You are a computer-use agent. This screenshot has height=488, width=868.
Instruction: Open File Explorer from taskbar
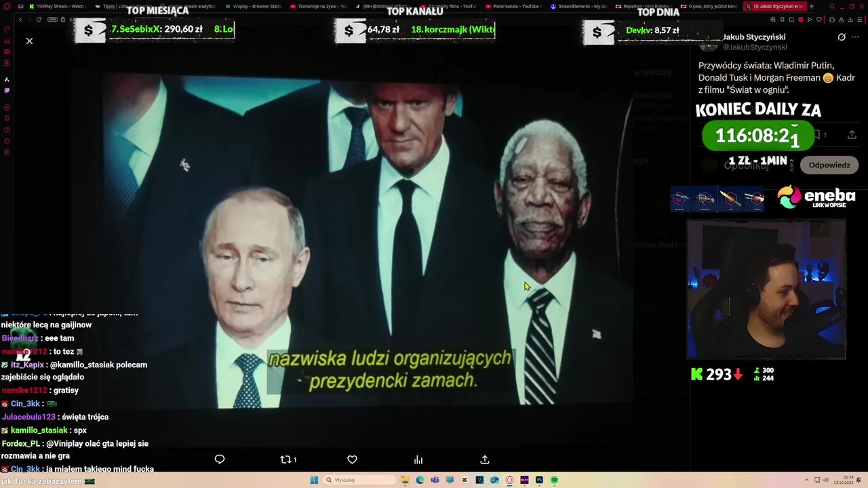(405, 480)
